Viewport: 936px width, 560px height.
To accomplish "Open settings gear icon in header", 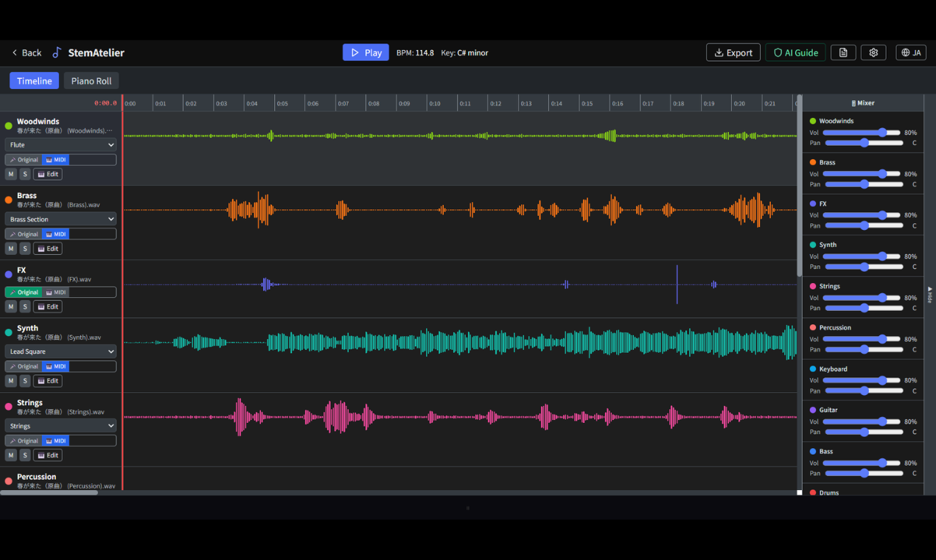I will pos(873,52).
